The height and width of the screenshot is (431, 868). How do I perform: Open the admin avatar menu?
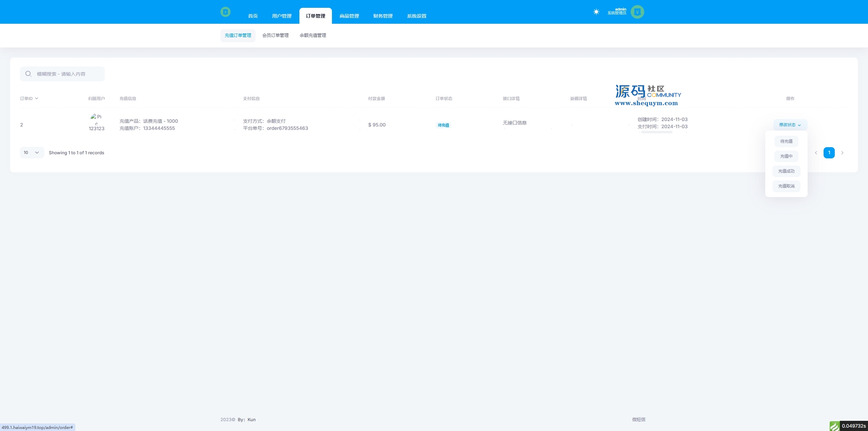coord(637,12)
